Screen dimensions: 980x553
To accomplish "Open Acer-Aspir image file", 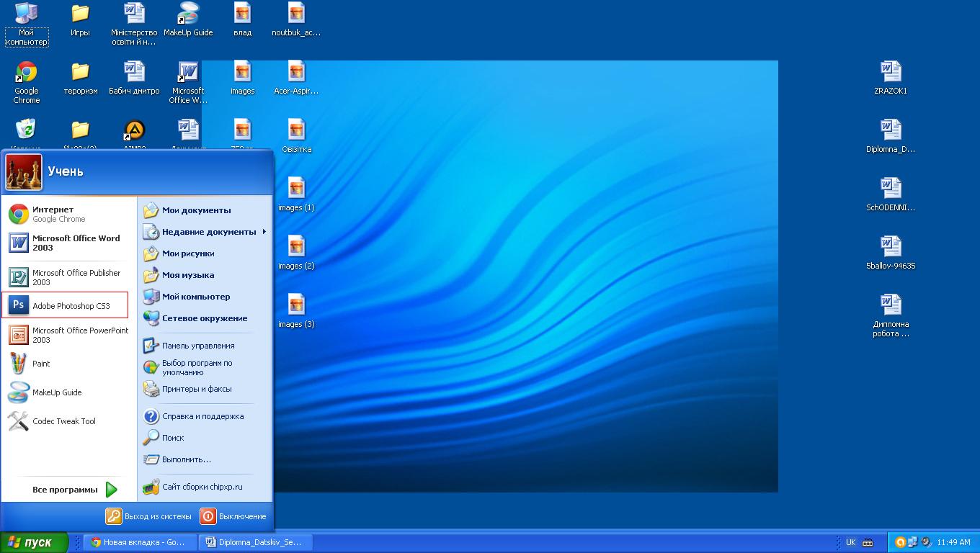I will [x=296, y=78].
